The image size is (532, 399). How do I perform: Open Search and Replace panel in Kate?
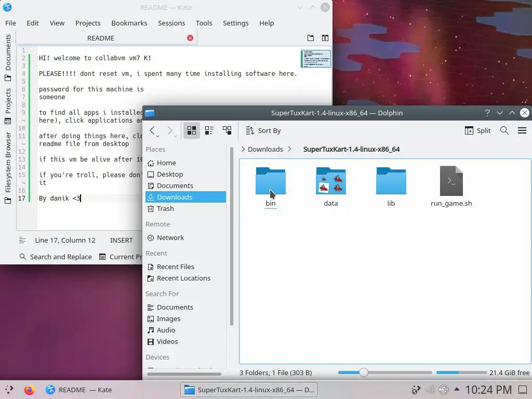56,257
